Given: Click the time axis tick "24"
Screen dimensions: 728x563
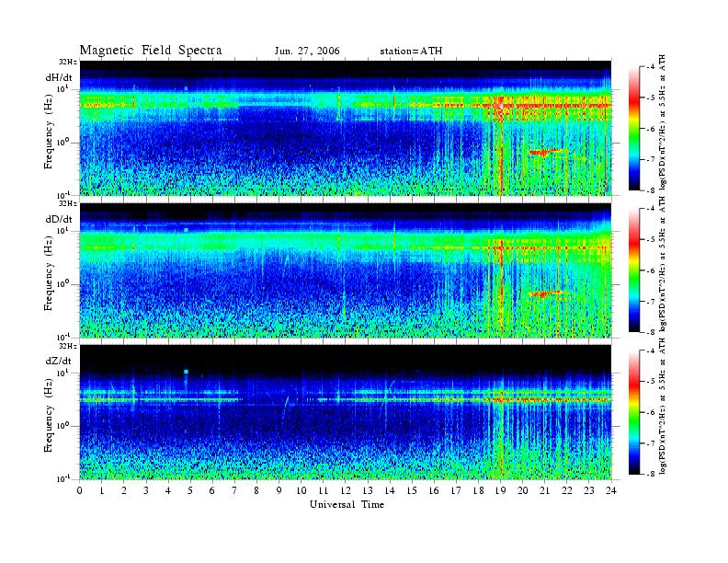Looking at the screenshot, I should [611, 490].
